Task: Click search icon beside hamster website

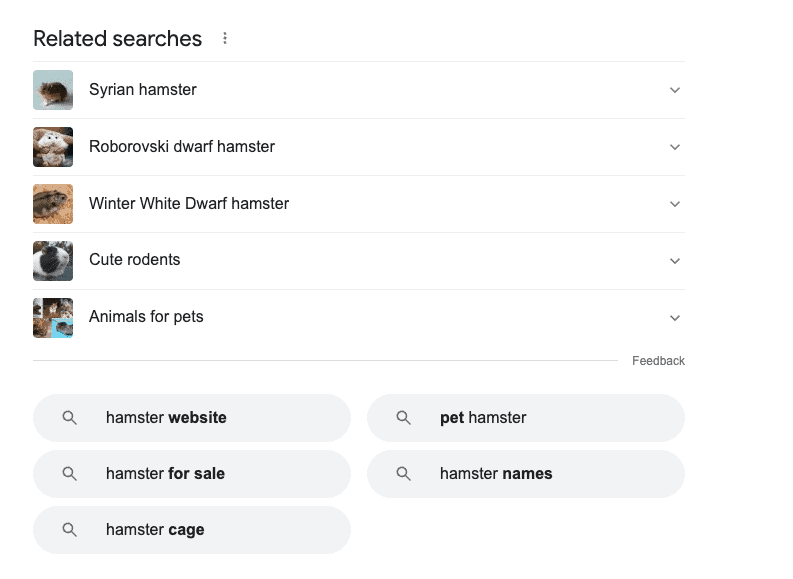Action: (x=69, y=418)
